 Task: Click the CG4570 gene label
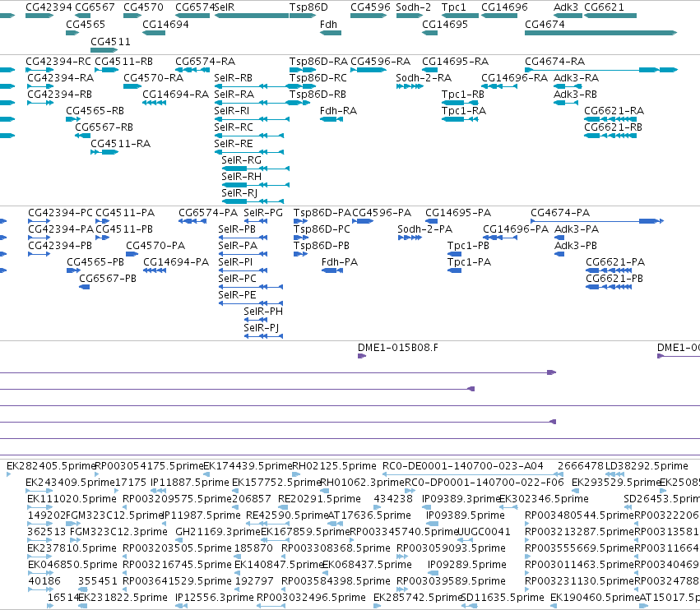[143, 7]
